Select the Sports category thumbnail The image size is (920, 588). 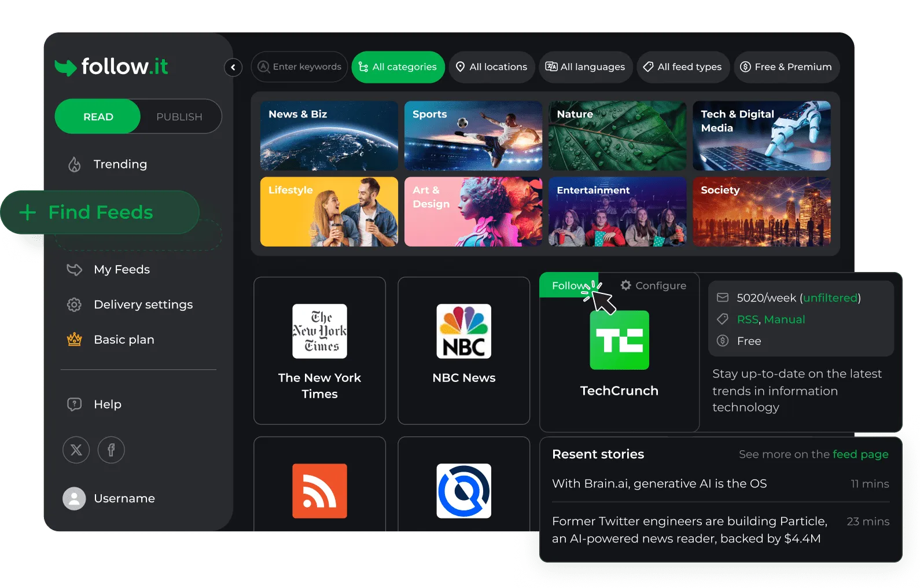473,136
